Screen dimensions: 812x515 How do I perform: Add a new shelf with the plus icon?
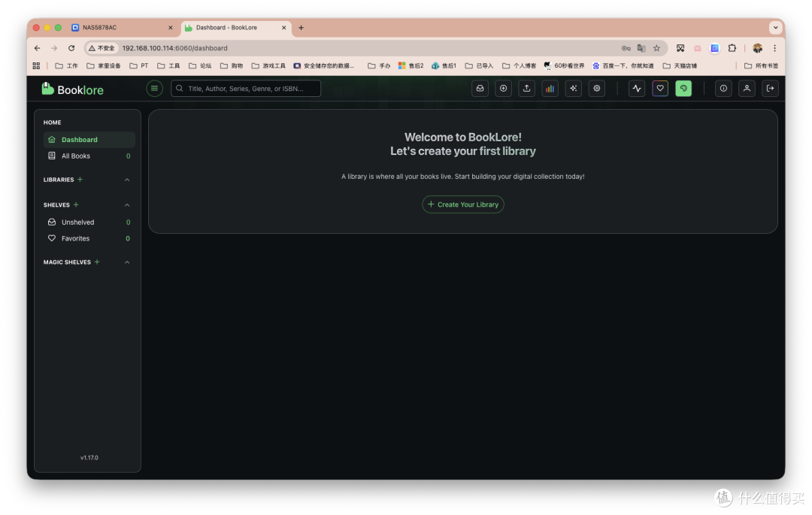pos(76,205)
